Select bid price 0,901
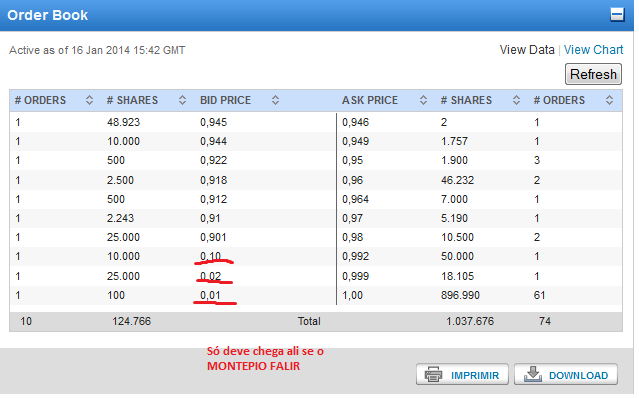 213,237
